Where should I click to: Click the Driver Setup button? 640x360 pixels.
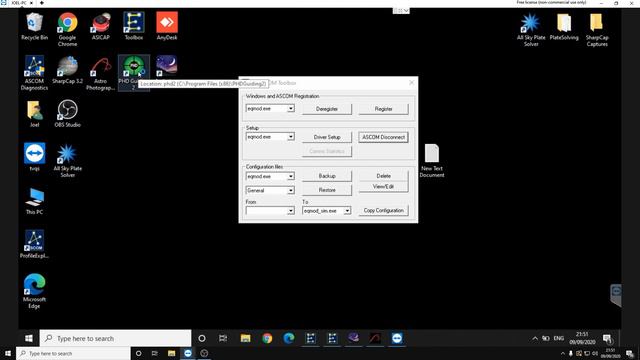pyautogui.click(x=327, y=137)
